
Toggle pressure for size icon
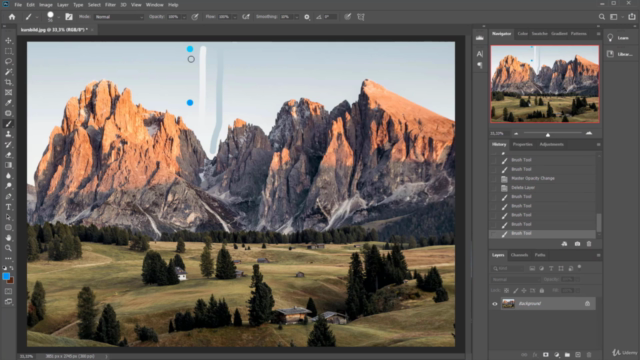pyautogui.click(x=348, y=17)
